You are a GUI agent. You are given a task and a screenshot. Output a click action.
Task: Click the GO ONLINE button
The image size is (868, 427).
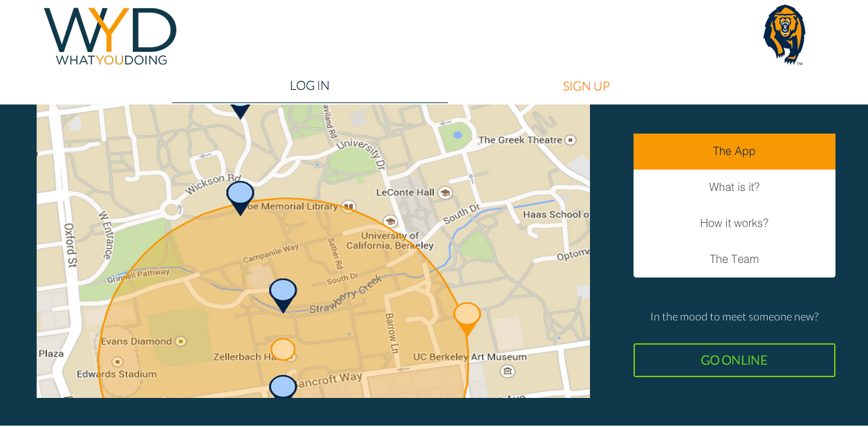(735, 361)
